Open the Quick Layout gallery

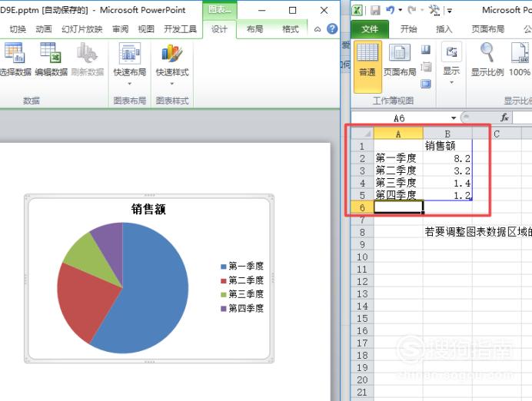pyautogui.click(x=130, y=64)
